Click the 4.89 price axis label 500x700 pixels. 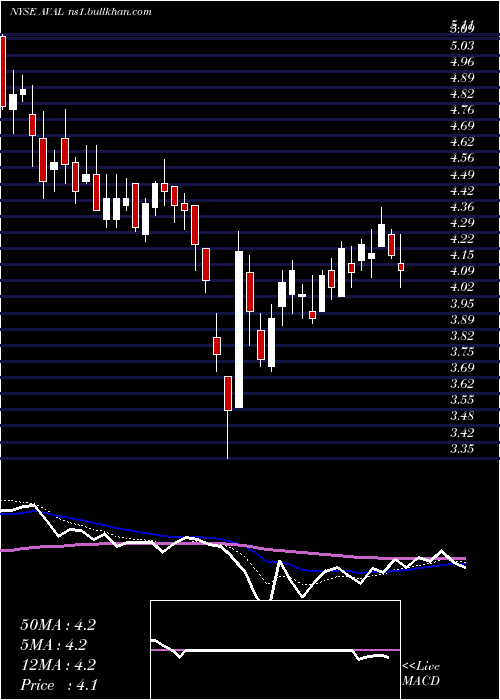pos(462,77)
